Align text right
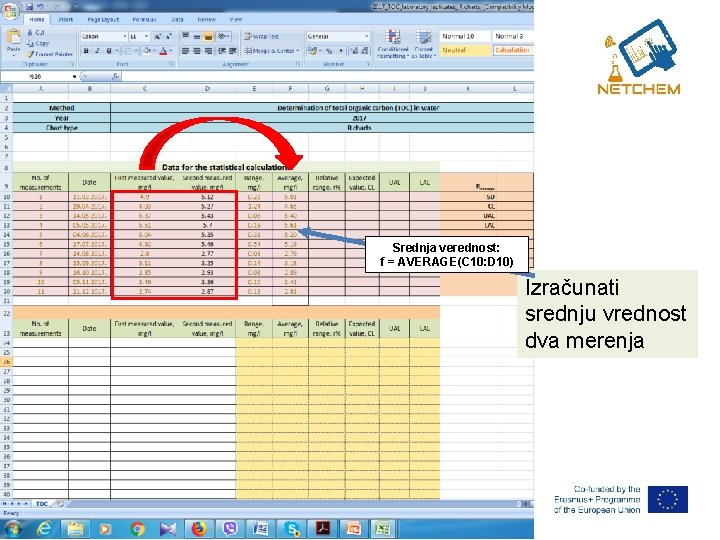Image resolution: width=720 pixels, height=540 pixels. tap(208, 51)
